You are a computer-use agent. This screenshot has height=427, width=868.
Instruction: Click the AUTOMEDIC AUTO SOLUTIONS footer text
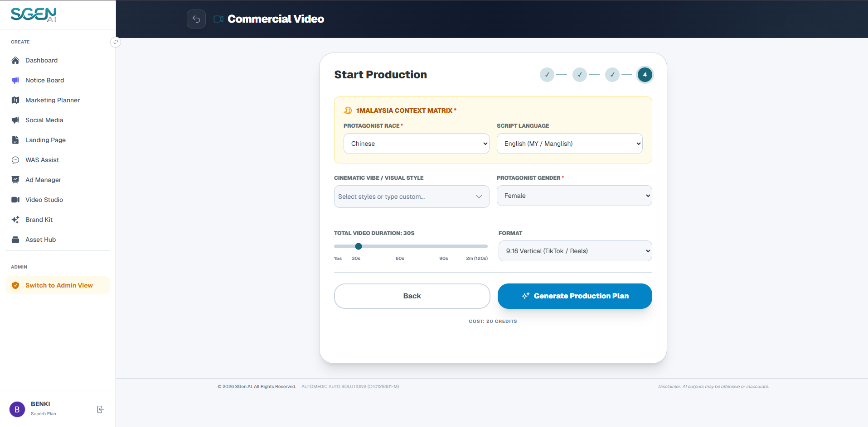click(x=350, y=387)
